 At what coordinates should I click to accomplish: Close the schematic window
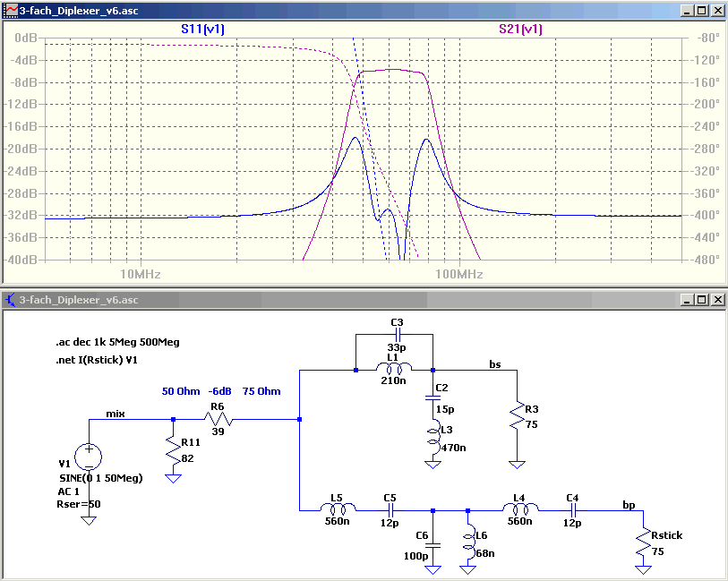coord(717,300)
